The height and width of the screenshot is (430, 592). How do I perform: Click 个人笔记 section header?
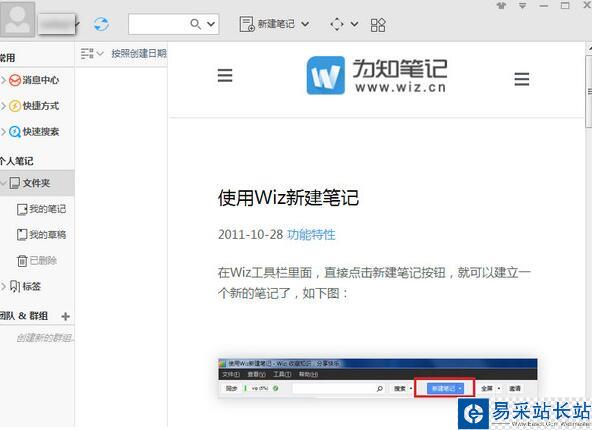pyautogui.click(x=17, y=162)
